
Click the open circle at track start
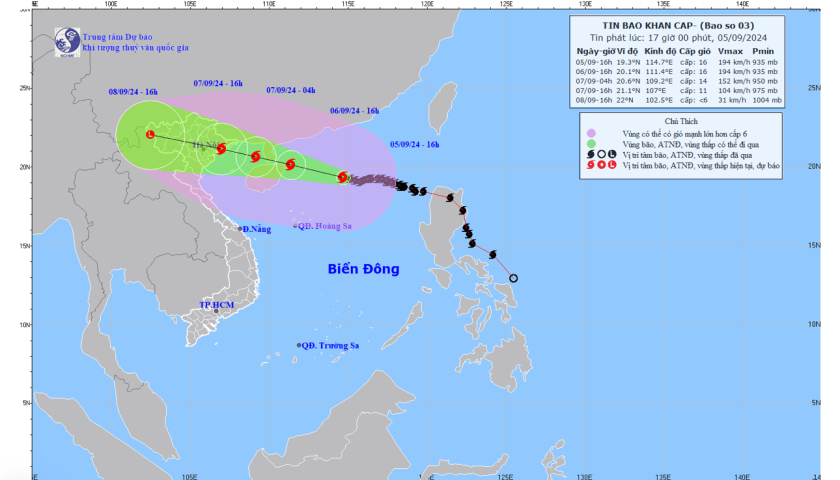514,278
